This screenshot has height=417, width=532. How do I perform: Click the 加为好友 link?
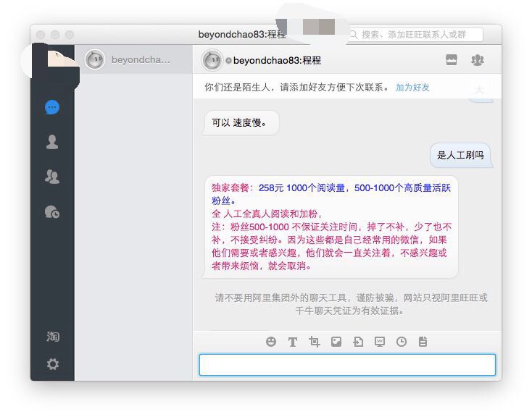tap(412, 88)
